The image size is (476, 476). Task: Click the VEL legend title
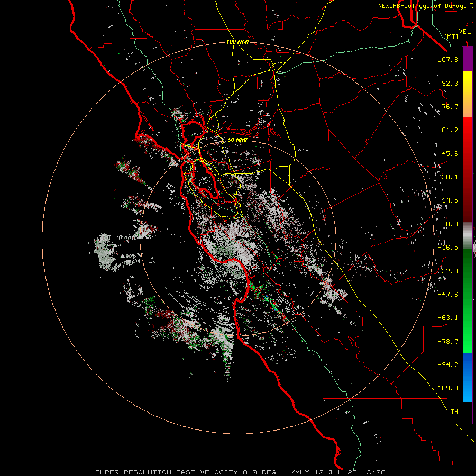click(x=464, y=32)
